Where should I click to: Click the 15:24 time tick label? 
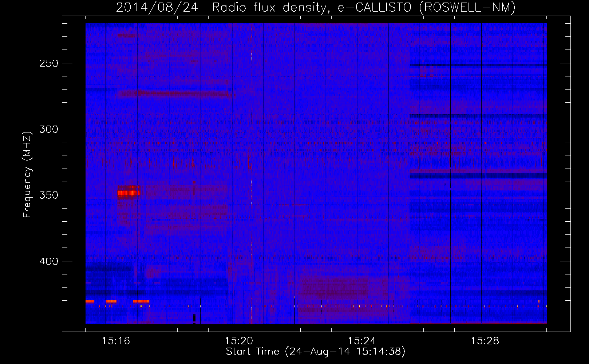coord(362,341)
